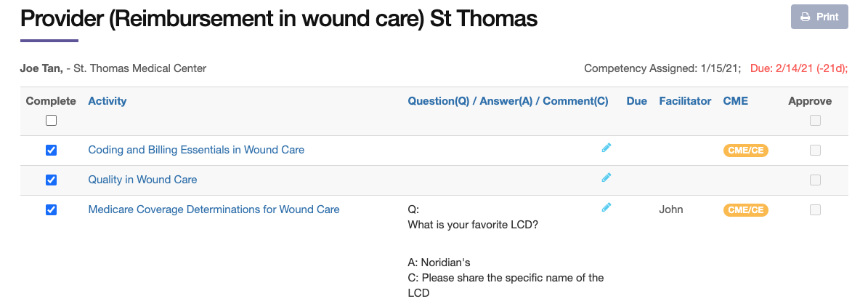Edit comment for Medicare Coverage Determinations row

(607, 207)
